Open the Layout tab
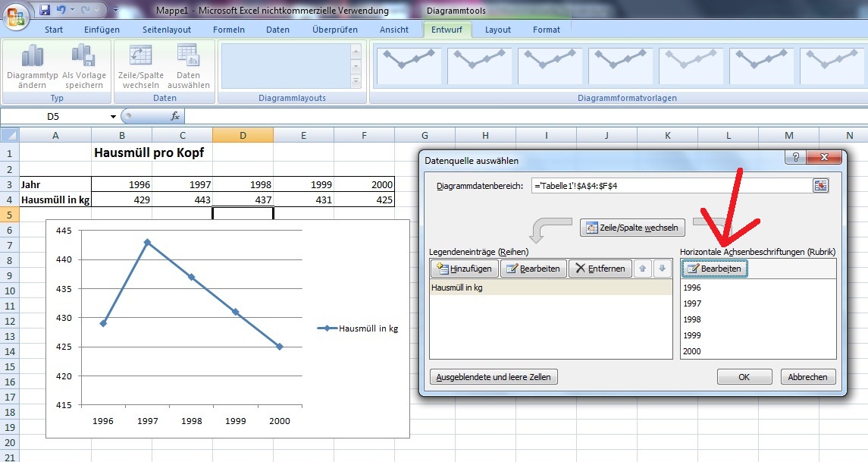The image size is (868, 462). pos(497,30)
